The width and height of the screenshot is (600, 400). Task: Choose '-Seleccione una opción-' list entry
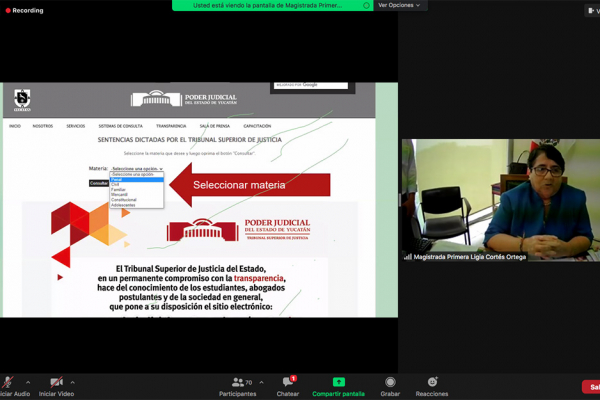[137, 174]
